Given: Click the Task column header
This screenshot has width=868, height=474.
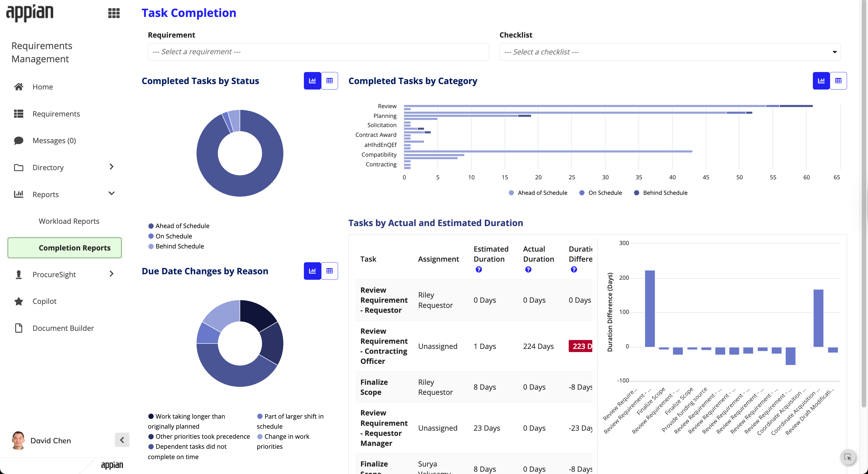Looking at the screenshot, I should (368, 259).
